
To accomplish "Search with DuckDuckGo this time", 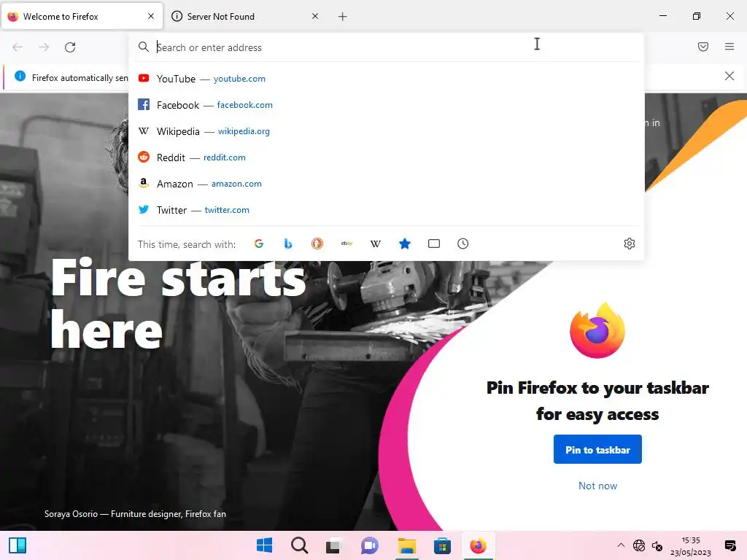I will point(317,244).
